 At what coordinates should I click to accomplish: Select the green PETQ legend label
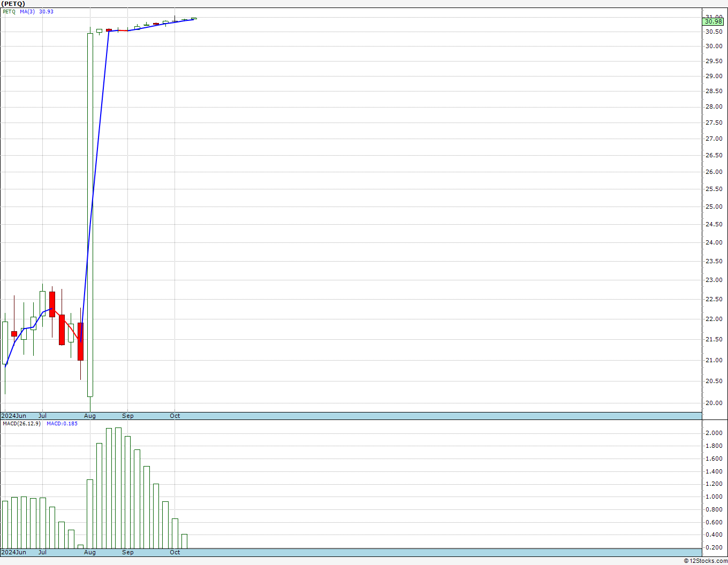pos(9,11)
